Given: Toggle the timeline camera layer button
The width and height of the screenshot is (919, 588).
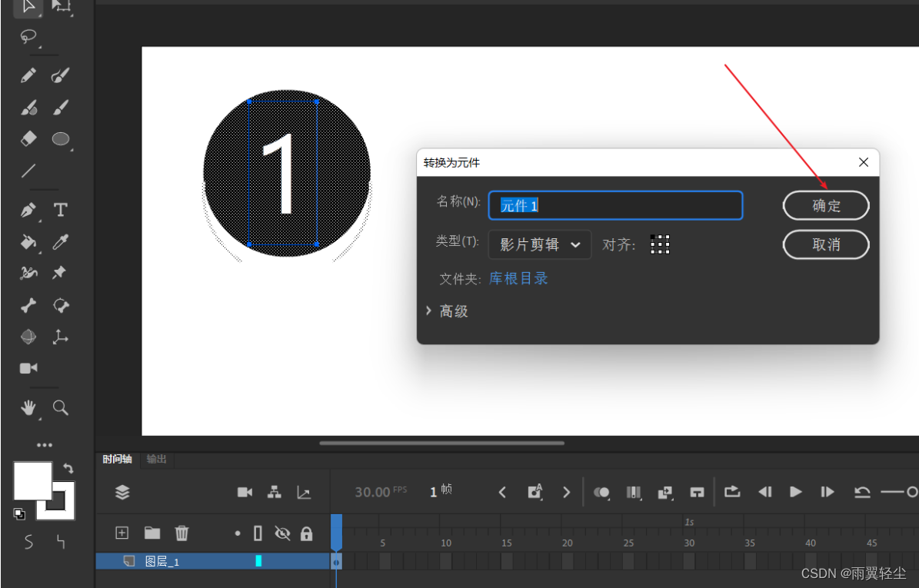Looking at the screenshot, I should 245,492.
